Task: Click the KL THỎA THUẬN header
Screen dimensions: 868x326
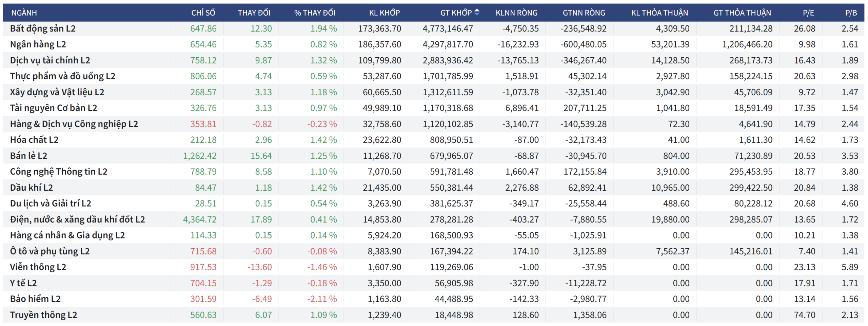Action: pos(659,13)
